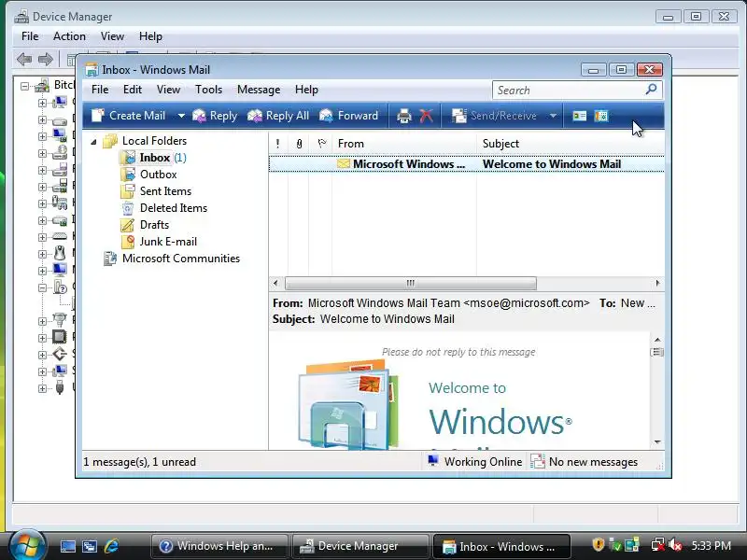Open the Send/Receive dropdown arrow
Viewport: 747px width, 560px height.
553,116
